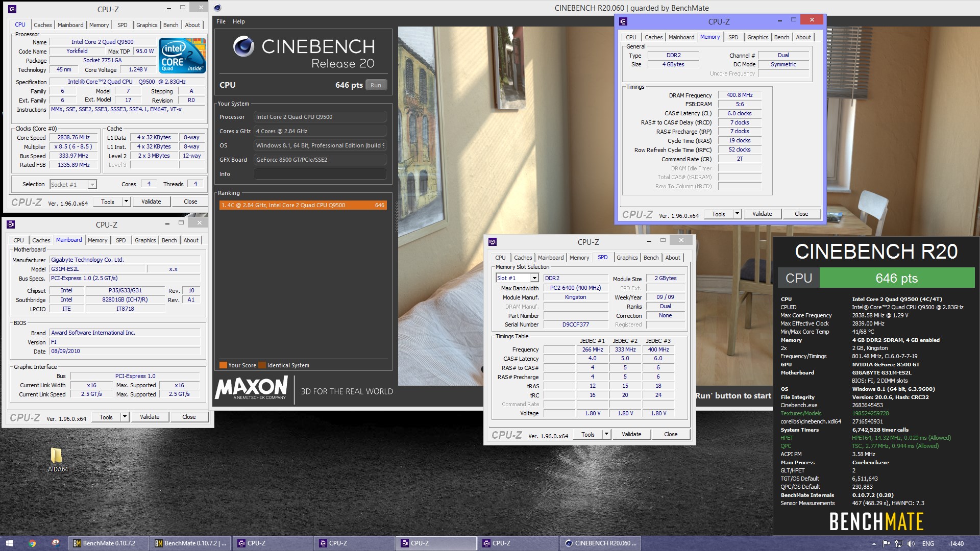The image size is (980, 551).
Task: Click the Run button for the CPU test
Action: (376, 85)
